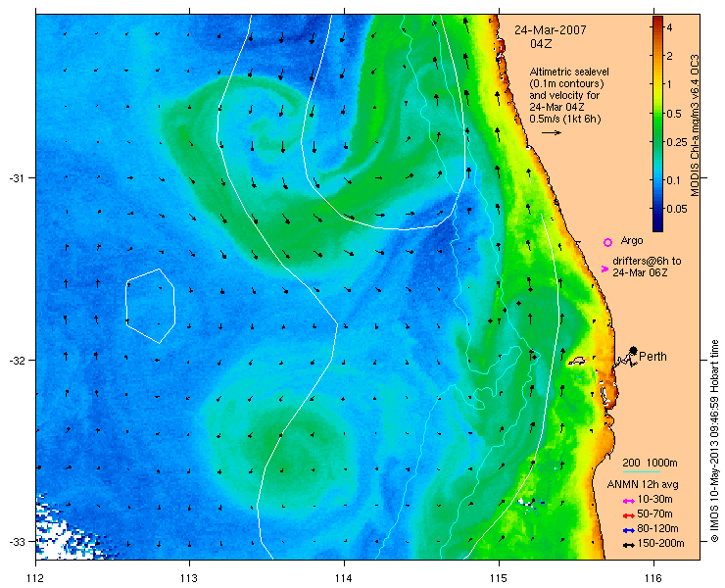Image resolution: width=725 pixels, height=588 pixels.
Task: Click the 80-120m depth label
Action: pyautogui.click(x=657, y=529)
